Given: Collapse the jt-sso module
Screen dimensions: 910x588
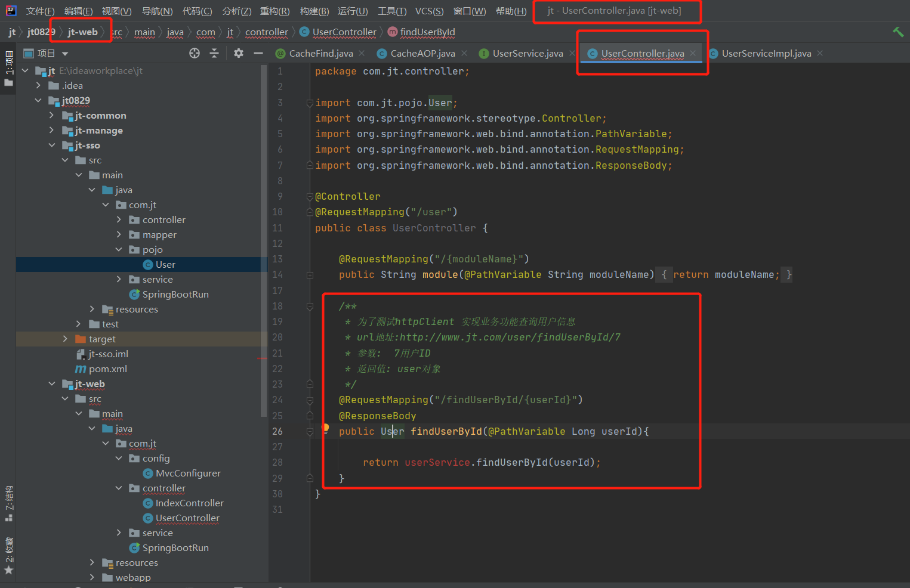Looking at the screenshot, I should pos(52,145).
